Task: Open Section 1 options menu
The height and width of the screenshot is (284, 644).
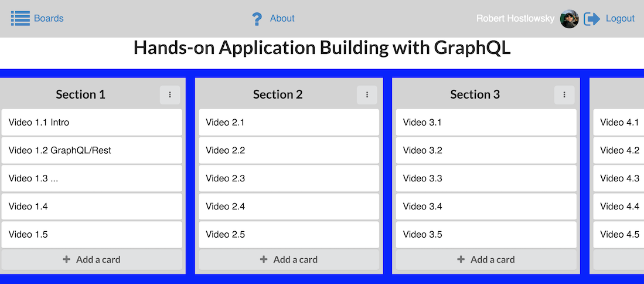Action: tap(170, 95)
